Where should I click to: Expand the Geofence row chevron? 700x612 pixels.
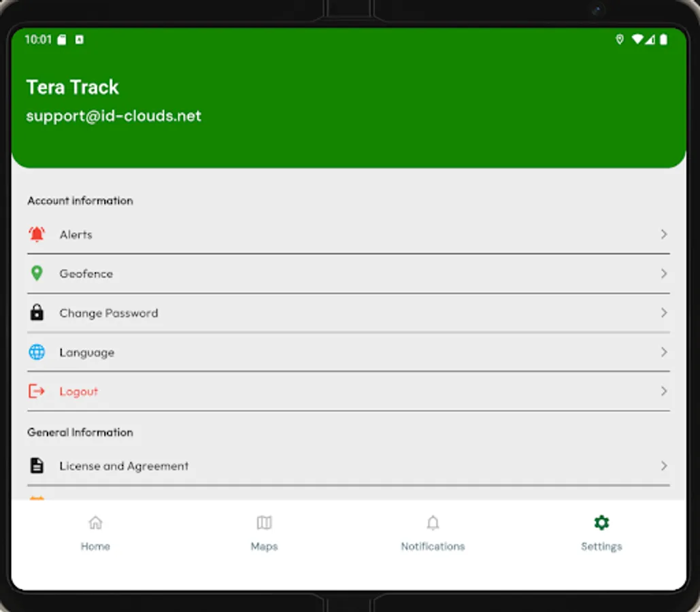[664, 273]
